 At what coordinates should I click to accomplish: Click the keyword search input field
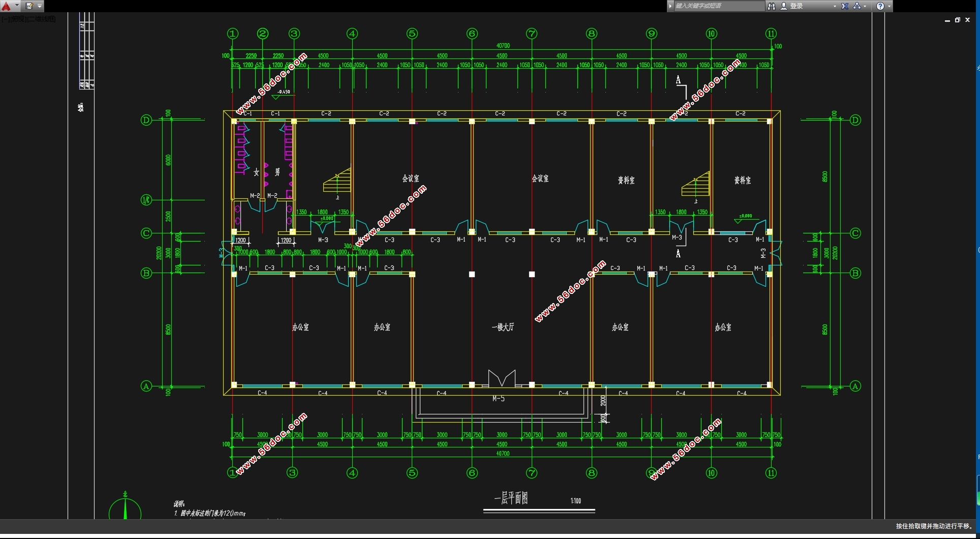tap(718, 6)
